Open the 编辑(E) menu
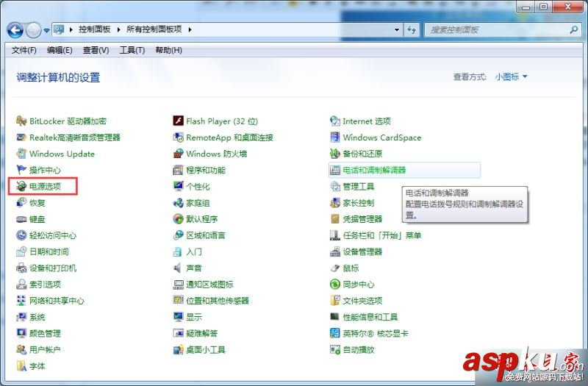 pos(60,50)
